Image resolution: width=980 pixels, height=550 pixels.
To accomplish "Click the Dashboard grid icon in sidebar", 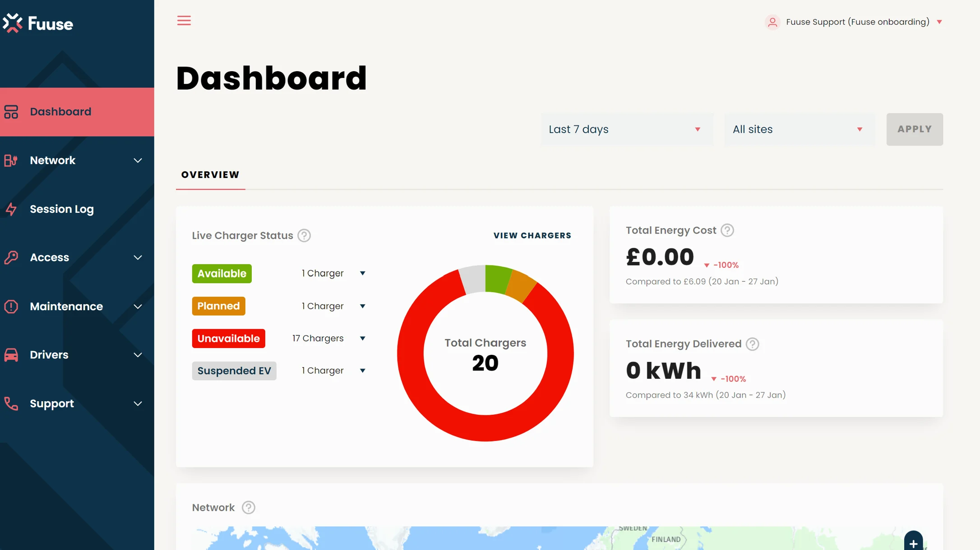I will point(11,112).
